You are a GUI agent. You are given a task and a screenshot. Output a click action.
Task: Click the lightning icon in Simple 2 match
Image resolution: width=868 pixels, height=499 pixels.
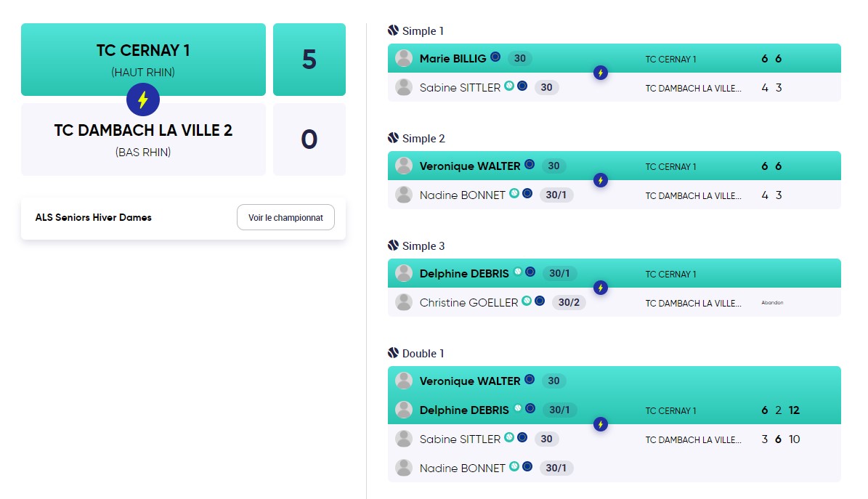(x=601, y=180)
